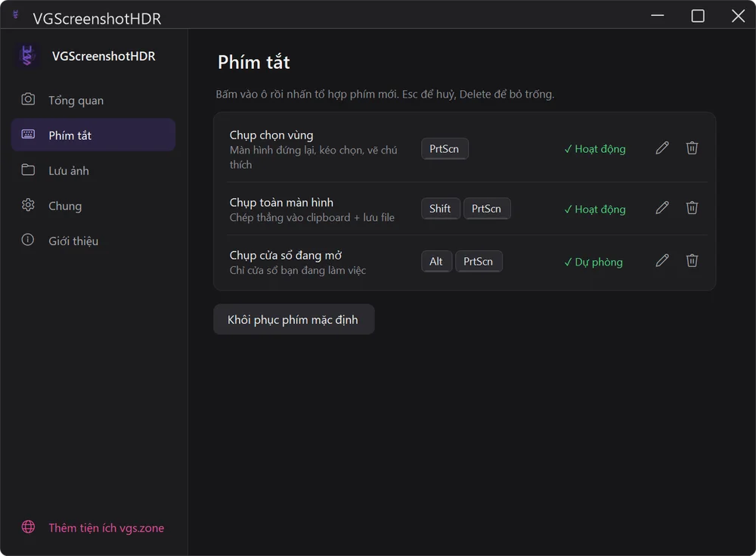Click the Màn hình đứng lại description text

click(314, 157)
